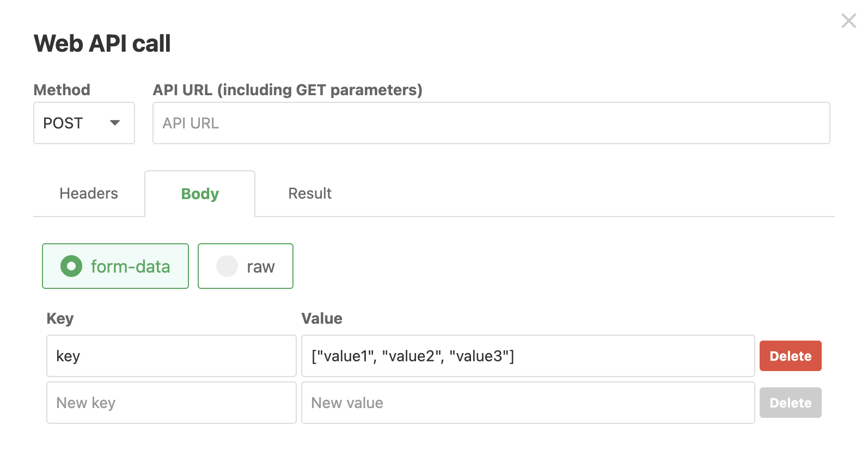Open the POST method dropdown
This screenshot has width=868, height=469.
pos(84,123)
